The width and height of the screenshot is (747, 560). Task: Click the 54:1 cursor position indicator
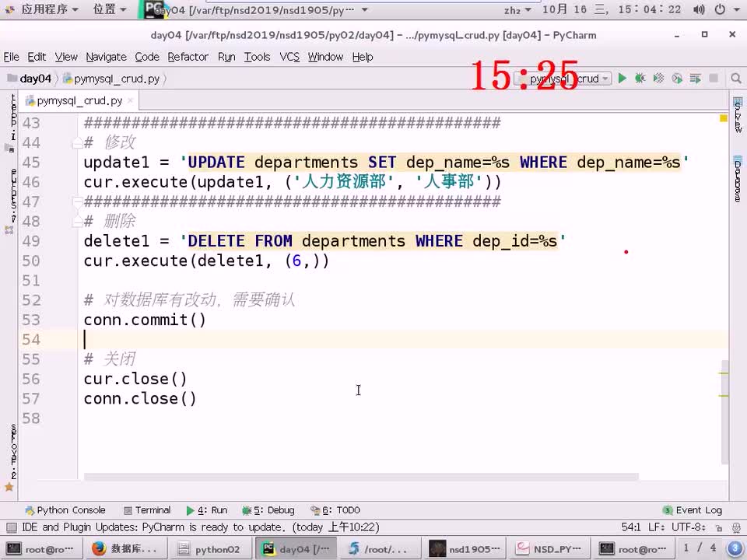(631, 527)
